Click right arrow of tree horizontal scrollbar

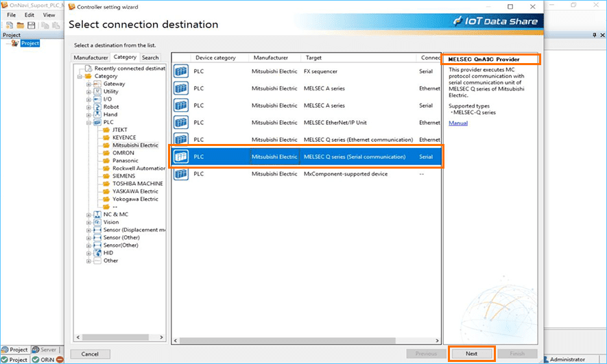[161, 337]
